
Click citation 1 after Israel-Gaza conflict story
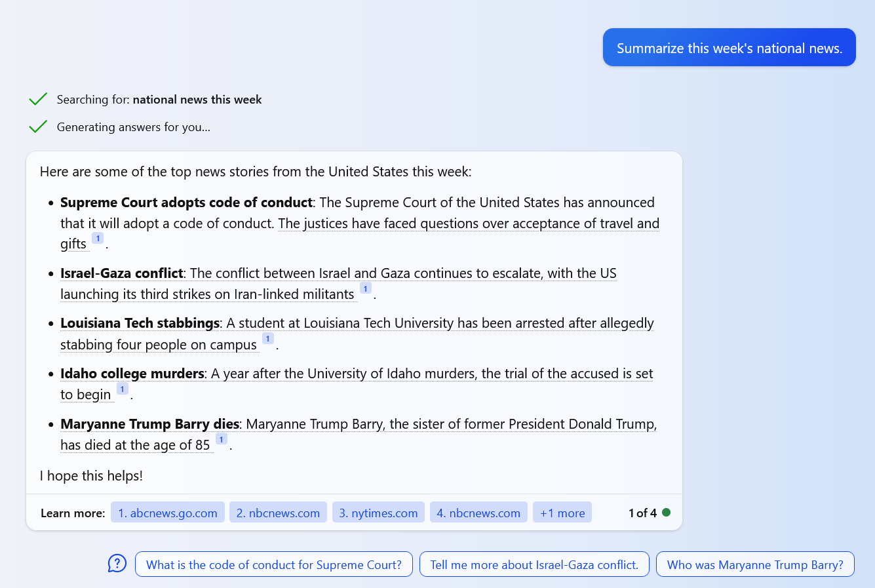(x=366, y=288)
